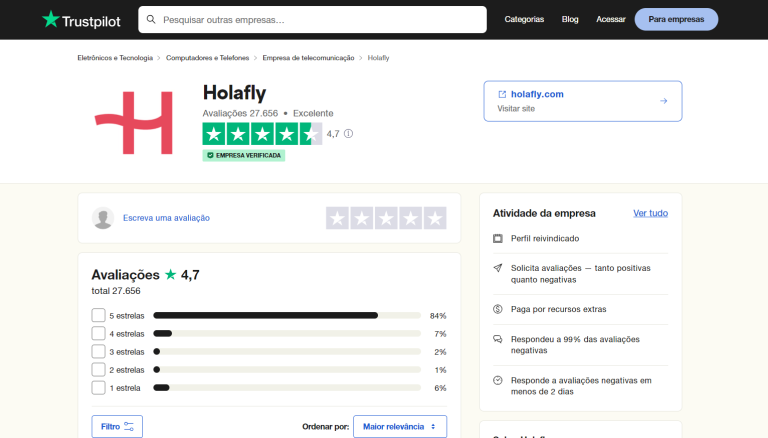This screenshot has height=438, width=768.
Task: Visit the holafly.com site link
Action: 537,94
